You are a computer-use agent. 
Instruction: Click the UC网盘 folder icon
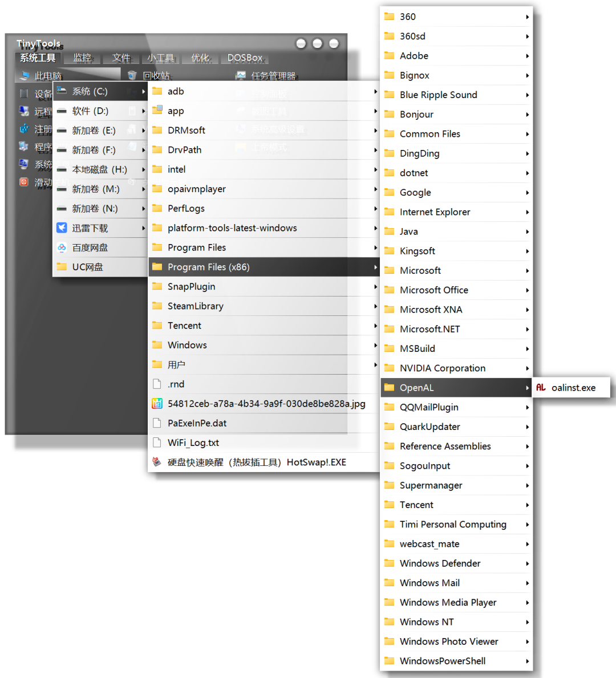62,267
